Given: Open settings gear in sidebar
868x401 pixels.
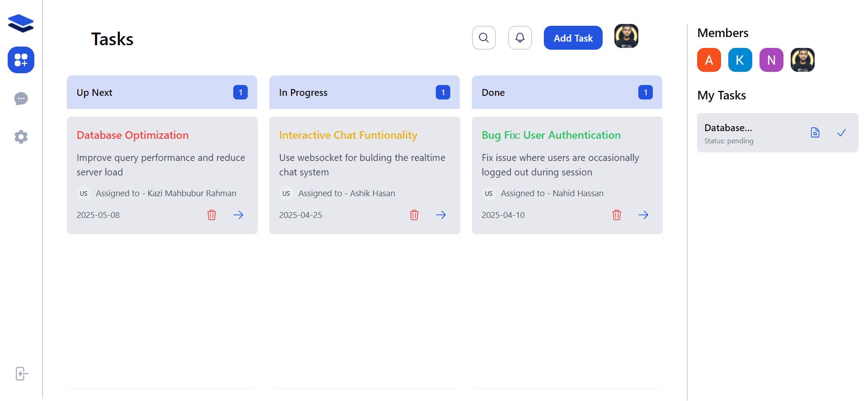Looking at the screenshot, I should point(21,137).
